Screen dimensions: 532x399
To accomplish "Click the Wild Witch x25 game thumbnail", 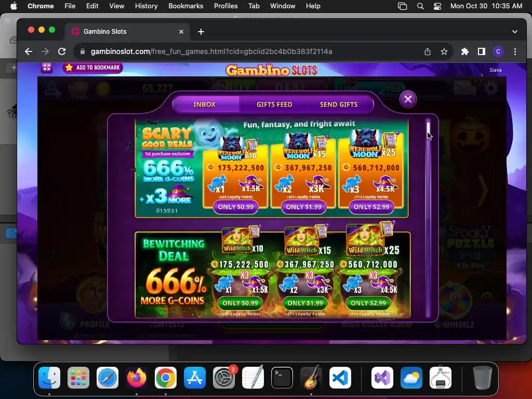I will (x=365, y=240).
